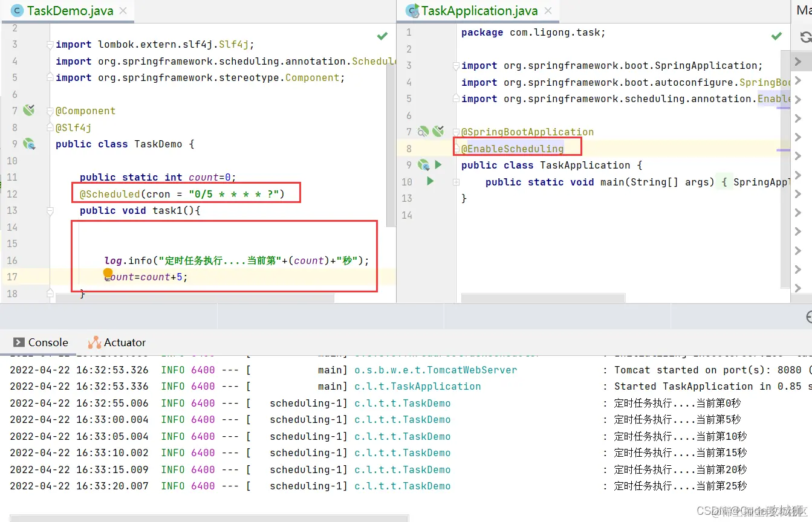Expand the highlighted row chevron in Maven panel
The height and width of the screenshot is (522, 812).
point(798,61)
